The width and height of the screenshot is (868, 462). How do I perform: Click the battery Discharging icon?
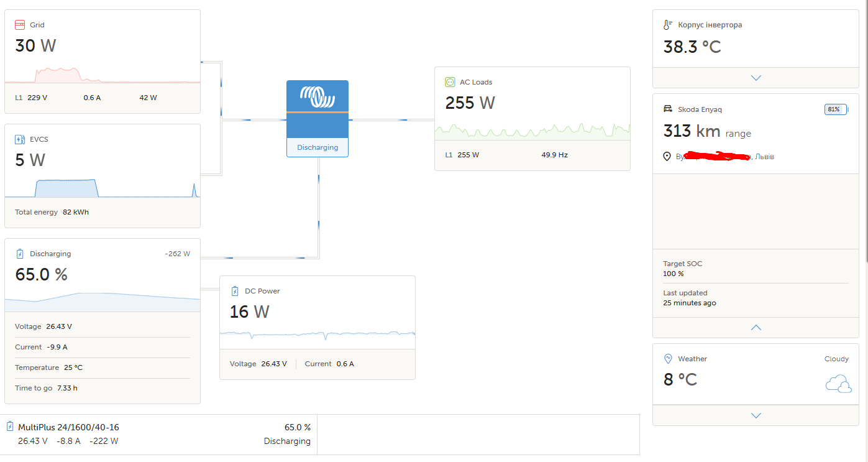[20, 254]
